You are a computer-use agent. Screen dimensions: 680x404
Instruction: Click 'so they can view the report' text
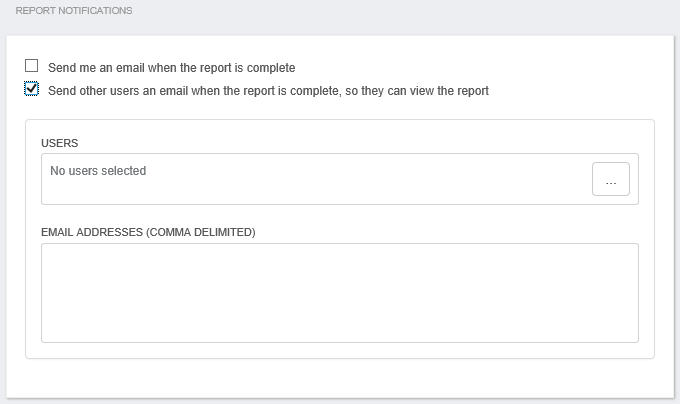(417, 91)
